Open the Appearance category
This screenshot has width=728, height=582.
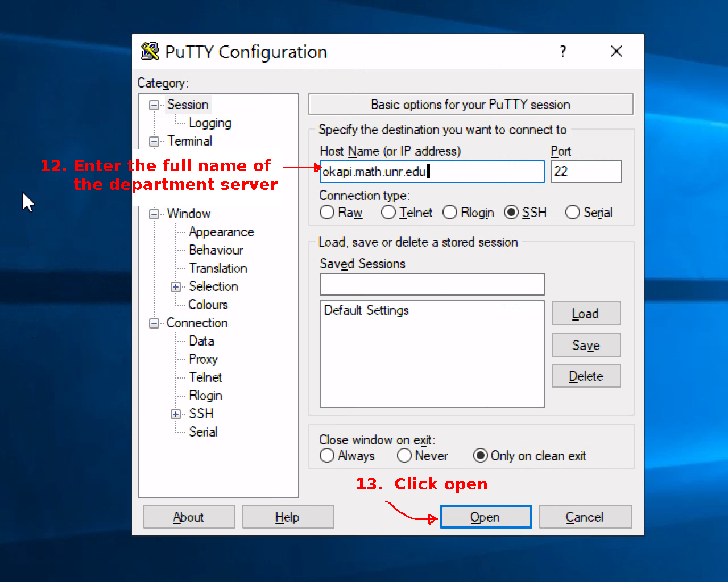[221, 232]
